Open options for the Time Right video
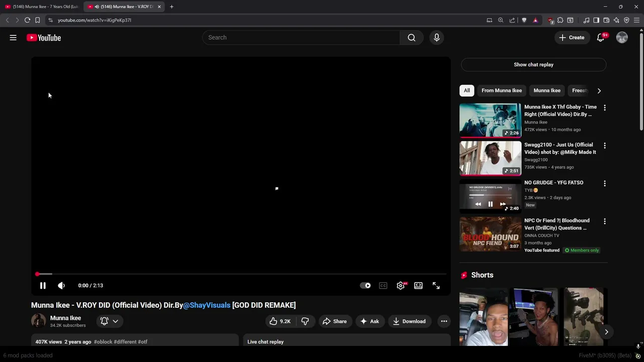This screenshot has width=644, height=362. click(x=605, y=108)
